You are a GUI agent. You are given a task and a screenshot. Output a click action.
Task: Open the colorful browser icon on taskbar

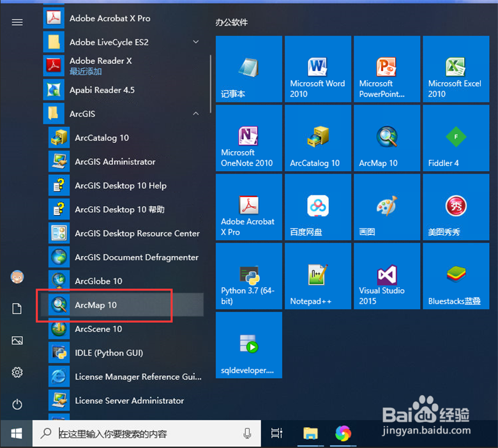[343, 433]
